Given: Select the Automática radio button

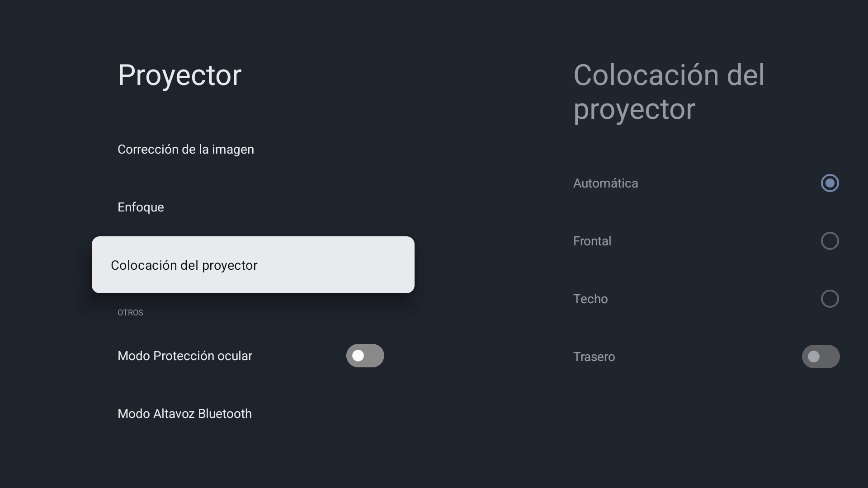Looking at the screenshot, I should [x=830, y=183].
